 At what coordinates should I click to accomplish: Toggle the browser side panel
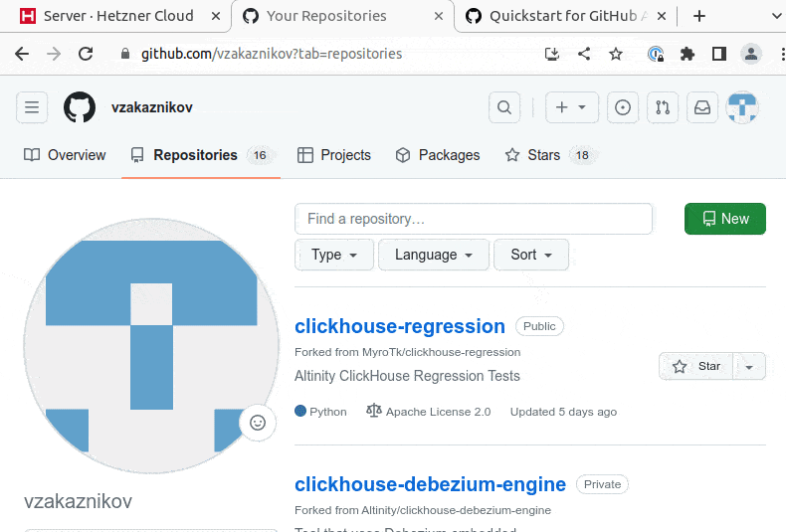pyautogui.click(x=719, y=54)
